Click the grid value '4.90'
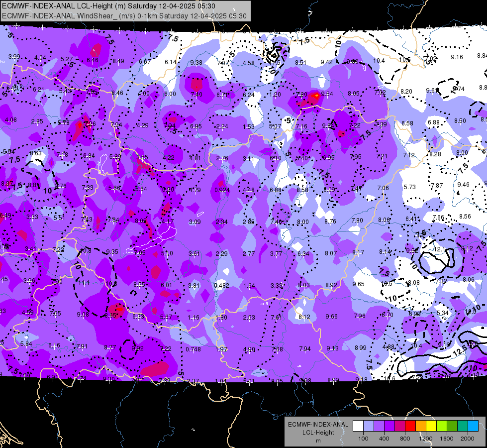The image size is (487, 448). point(249,349)
